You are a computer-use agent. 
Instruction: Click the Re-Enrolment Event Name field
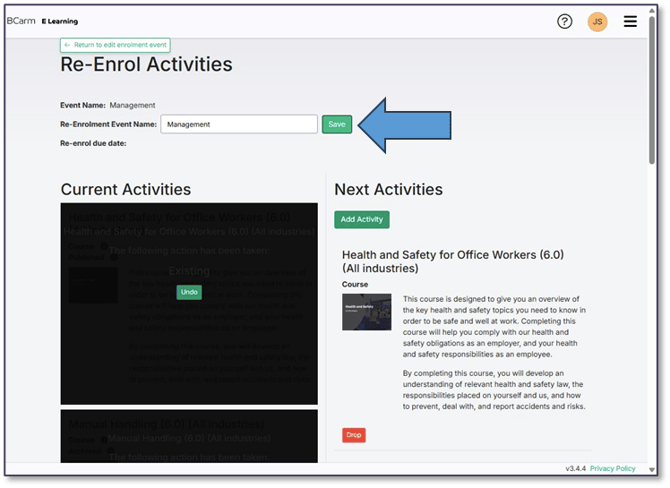239,124
